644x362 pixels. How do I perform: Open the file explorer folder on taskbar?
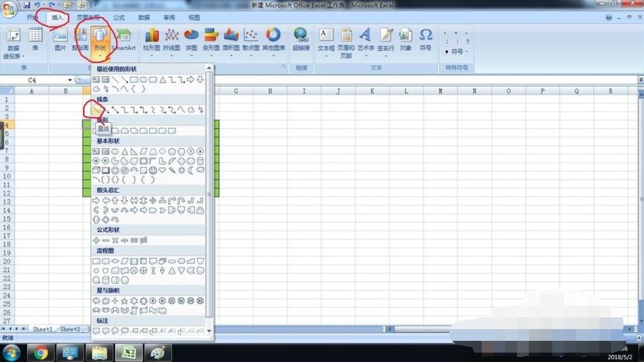click(x=99, y=353)
